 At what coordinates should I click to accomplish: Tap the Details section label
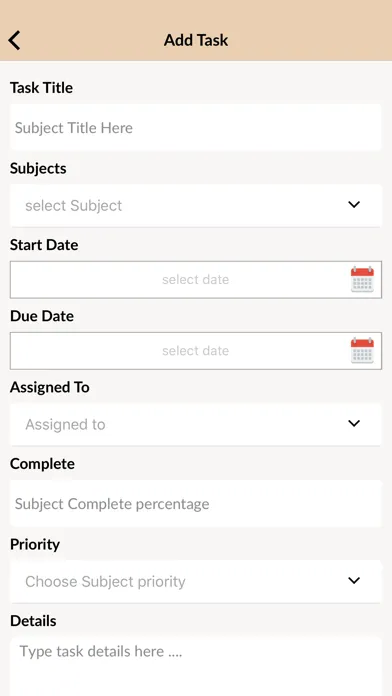(x=33, y=621)
